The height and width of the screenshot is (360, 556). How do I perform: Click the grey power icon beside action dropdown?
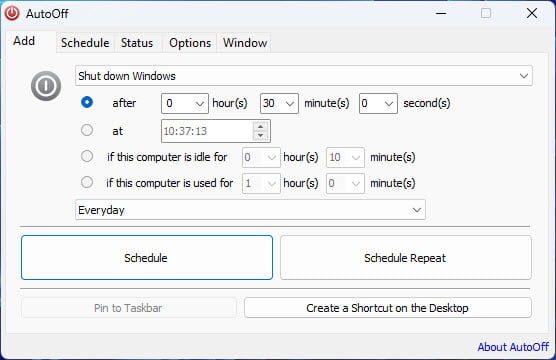point(46,86)
